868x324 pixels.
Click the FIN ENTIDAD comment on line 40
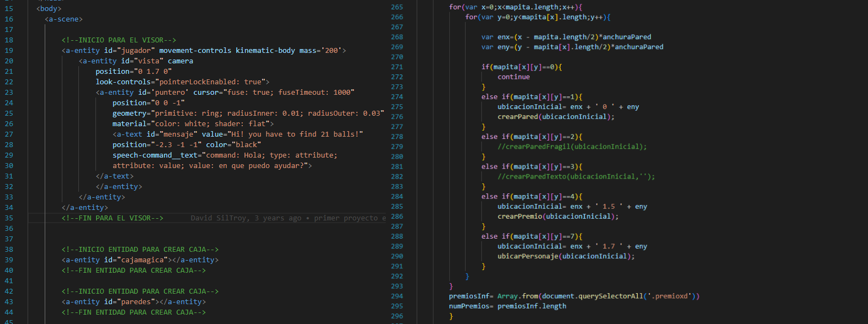134,271
